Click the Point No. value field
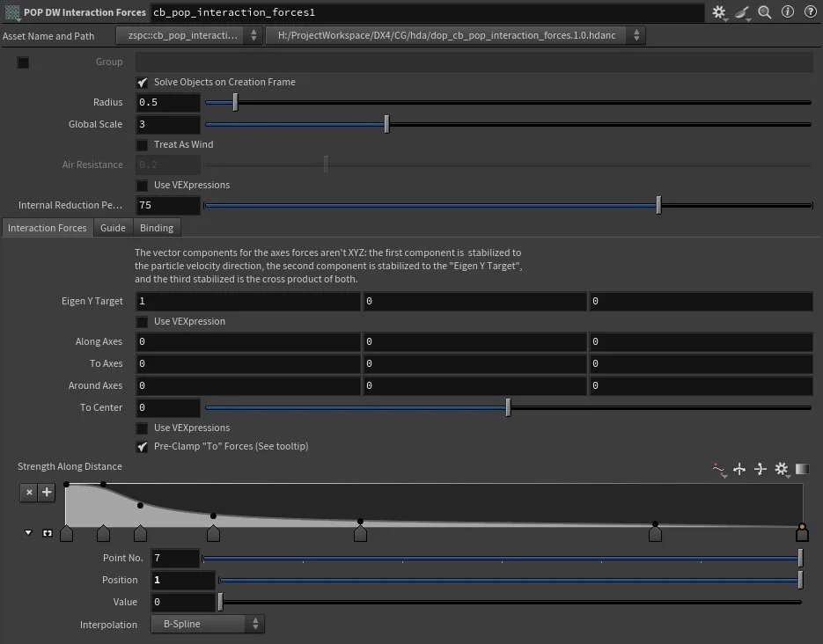This screenshot has width=823, height=644. [175, 558]
